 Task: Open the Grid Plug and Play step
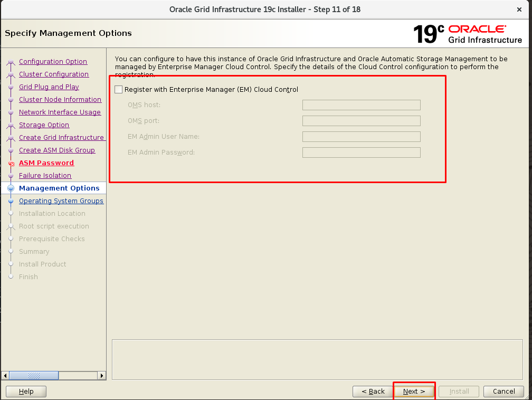49,87
